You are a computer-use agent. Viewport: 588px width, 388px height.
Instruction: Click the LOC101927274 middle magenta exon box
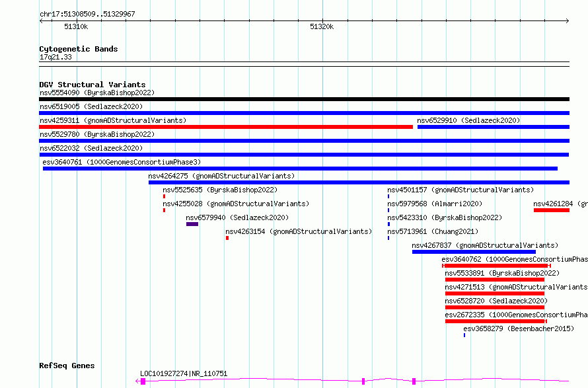click(x=363, y=381)
